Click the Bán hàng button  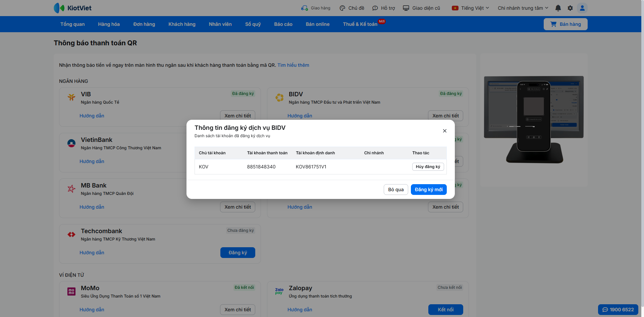click(x=566, y=24)
